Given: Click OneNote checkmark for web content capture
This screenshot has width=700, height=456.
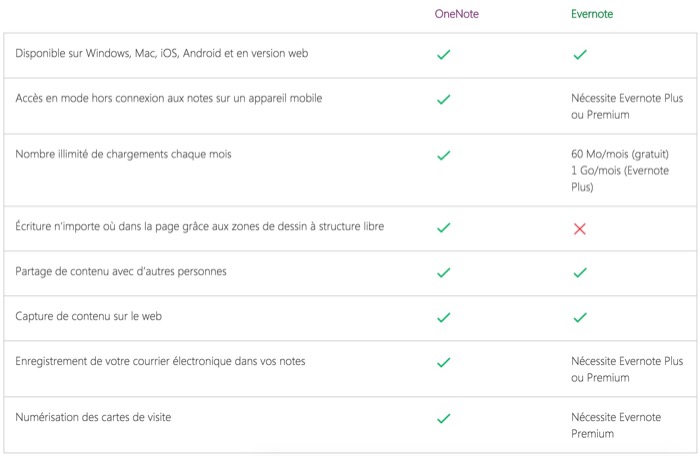Looking at the screenshot, I should [x=443, y=317].
